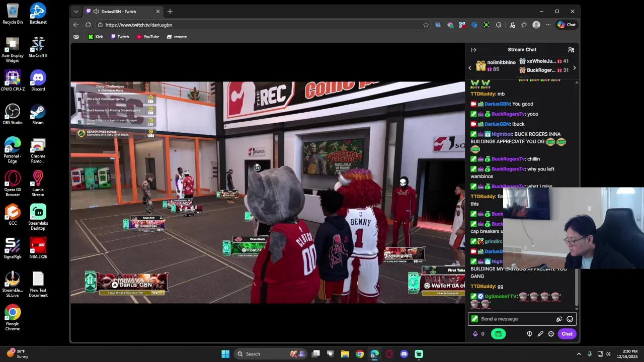Open the remote bookmark
The image size is (644, 362).
[177, 37]
